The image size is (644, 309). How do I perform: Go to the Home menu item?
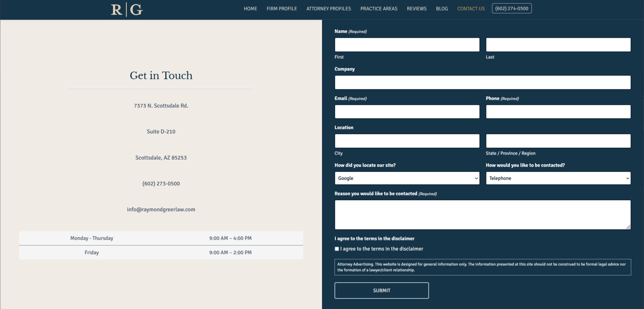(250, 9)
